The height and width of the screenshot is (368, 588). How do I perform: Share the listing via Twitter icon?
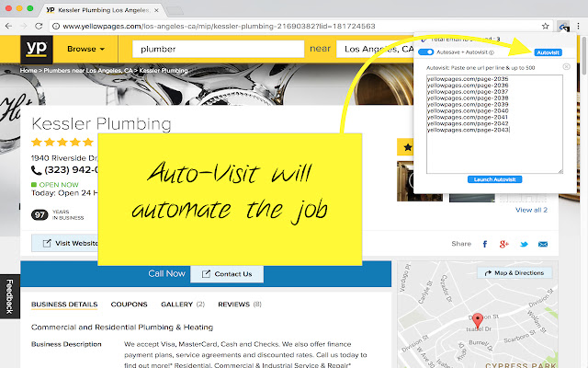(x=525, y=244)
